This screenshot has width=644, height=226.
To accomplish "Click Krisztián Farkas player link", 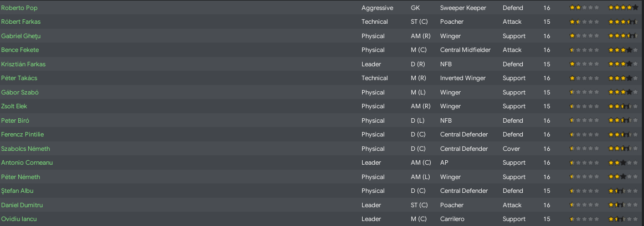I will (23, 65).
